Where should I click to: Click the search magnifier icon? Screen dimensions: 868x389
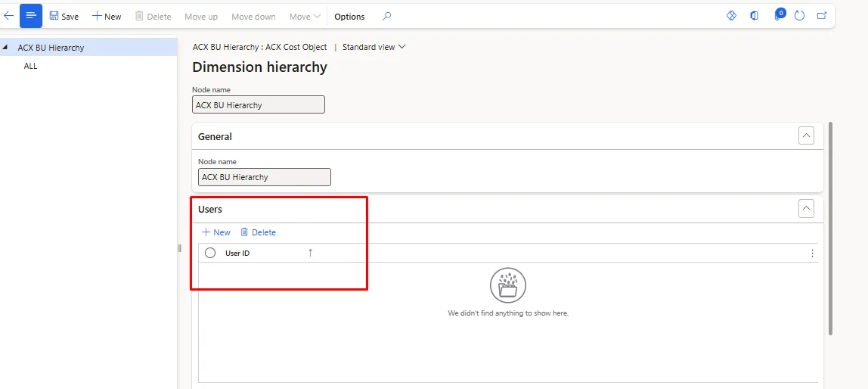coord(387,16)
